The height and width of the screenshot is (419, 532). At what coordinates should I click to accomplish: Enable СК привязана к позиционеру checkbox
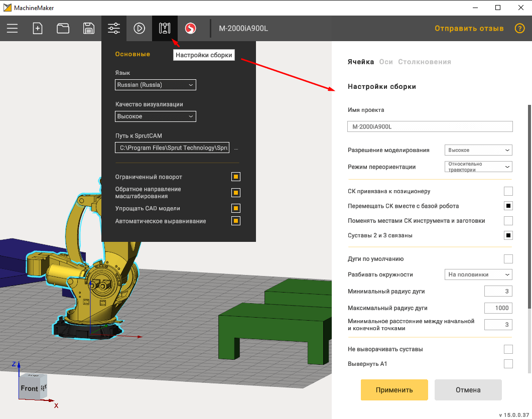[x=508, y=191]
